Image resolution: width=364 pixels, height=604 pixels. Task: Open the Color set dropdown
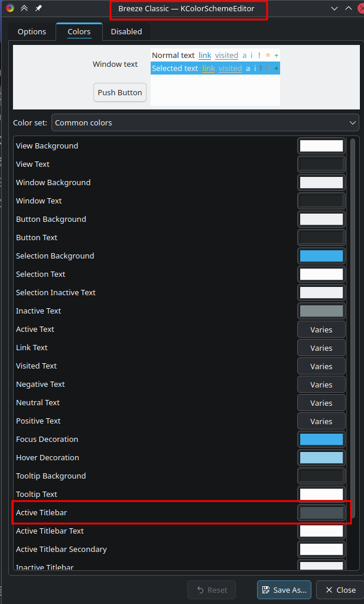(206, 123)
